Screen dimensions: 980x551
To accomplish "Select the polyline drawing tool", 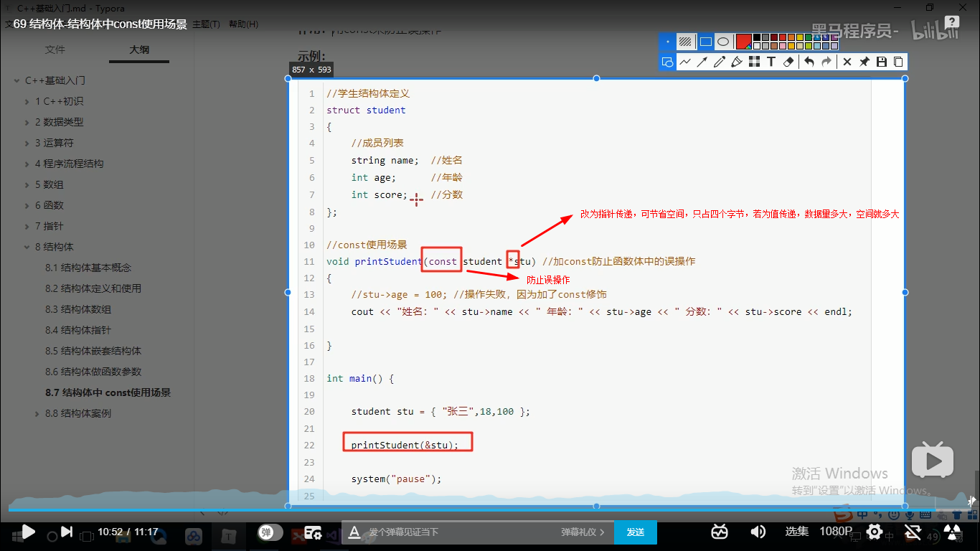I will [x=685, y=62].
